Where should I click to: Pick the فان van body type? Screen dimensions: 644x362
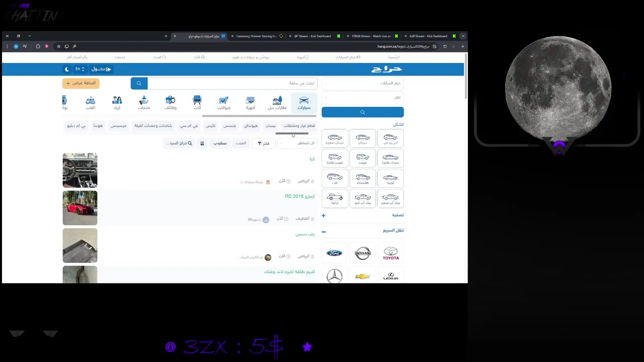click(335, 178)
